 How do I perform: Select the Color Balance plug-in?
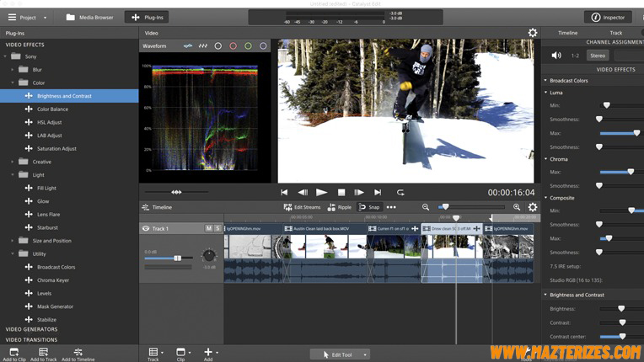[52, 109]
